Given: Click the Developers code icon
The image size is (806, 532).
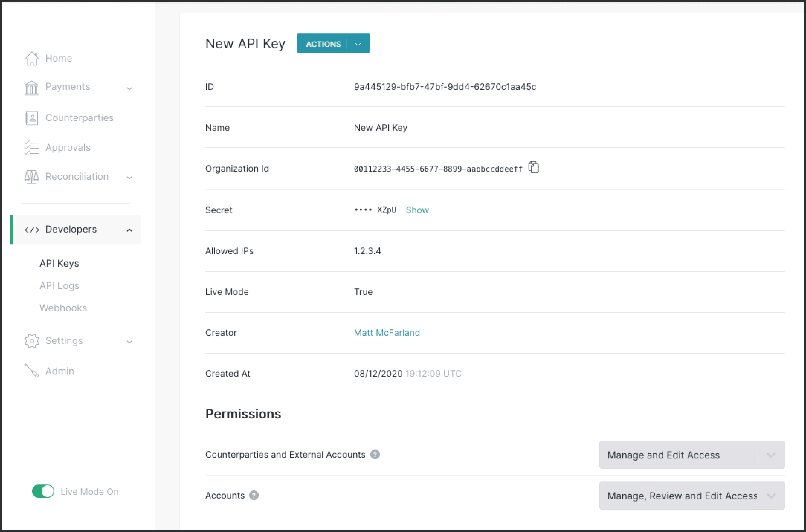Looking at the screenshot, I should [x=32, y=229].
